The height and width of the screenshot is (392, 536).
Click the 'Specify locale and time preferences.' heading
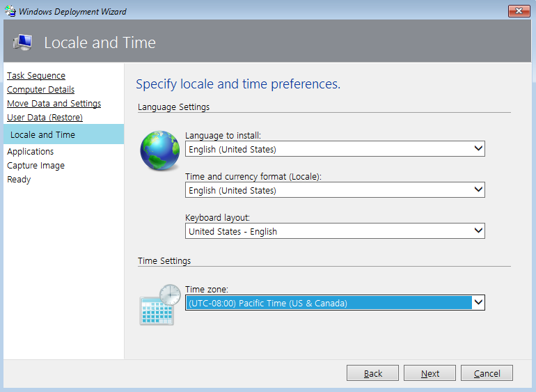[238, 84]
